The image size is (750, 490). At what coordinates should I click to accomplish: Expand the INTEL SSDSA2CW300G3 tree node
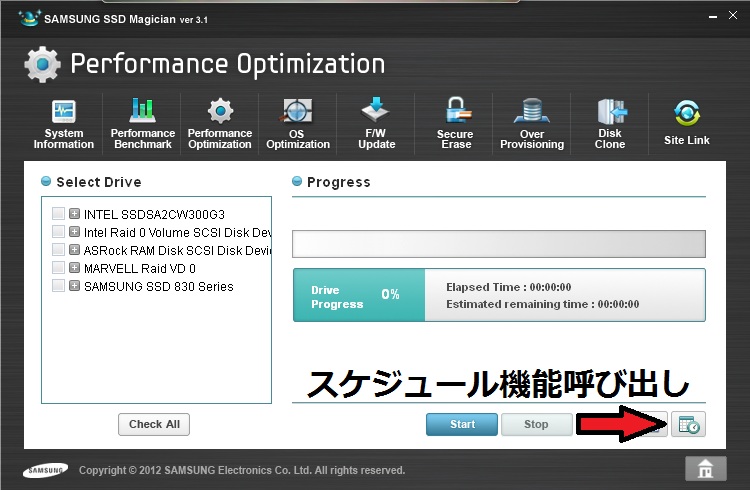pos(74,213)
